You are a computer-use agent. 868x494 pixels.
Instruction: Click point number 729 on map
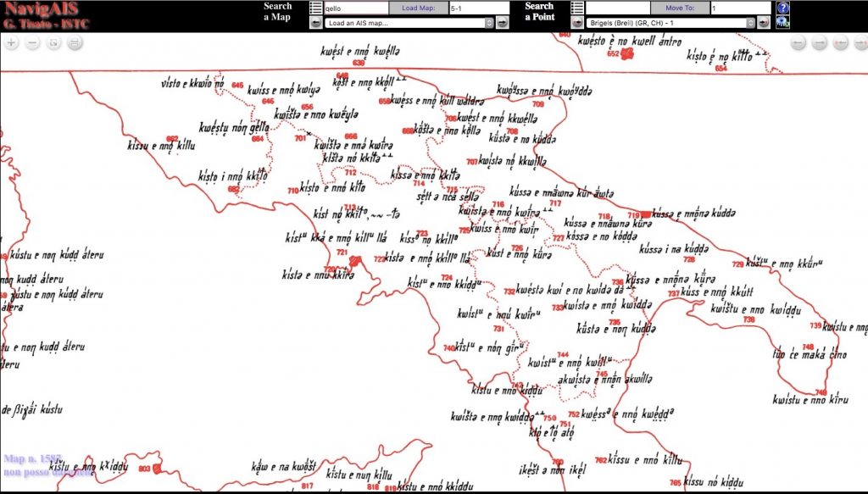[x=738, y=264]
